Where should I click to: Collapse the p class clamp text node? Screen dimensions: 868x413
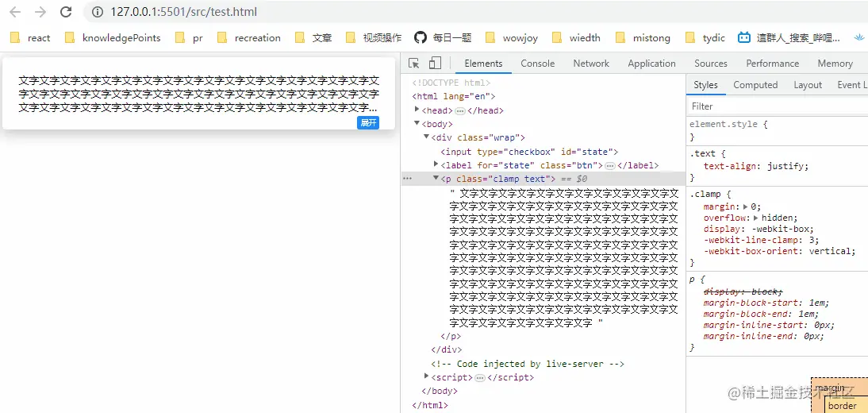tap(436, 178)
